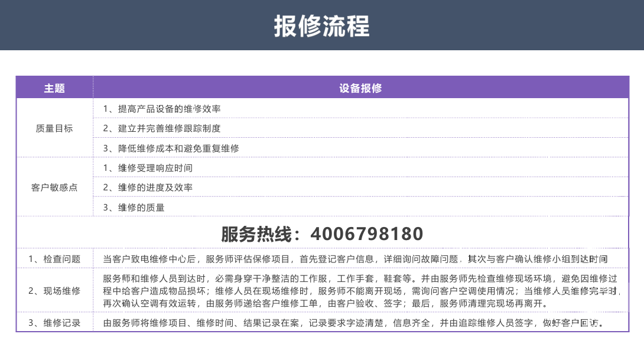This screenshot has height=337, width=644.
Task: Click the 3、维修记录 step label
Action: tap(54, 323)
